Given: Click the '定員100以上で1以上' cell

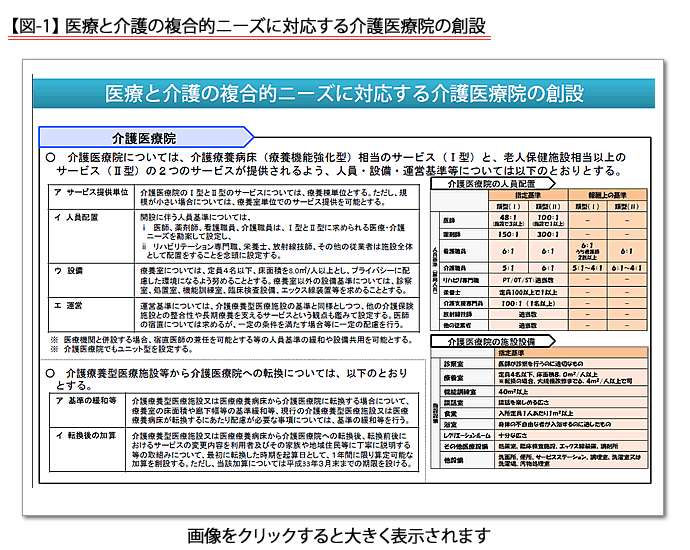Looking at the screenshot, I should pos(528,292).
